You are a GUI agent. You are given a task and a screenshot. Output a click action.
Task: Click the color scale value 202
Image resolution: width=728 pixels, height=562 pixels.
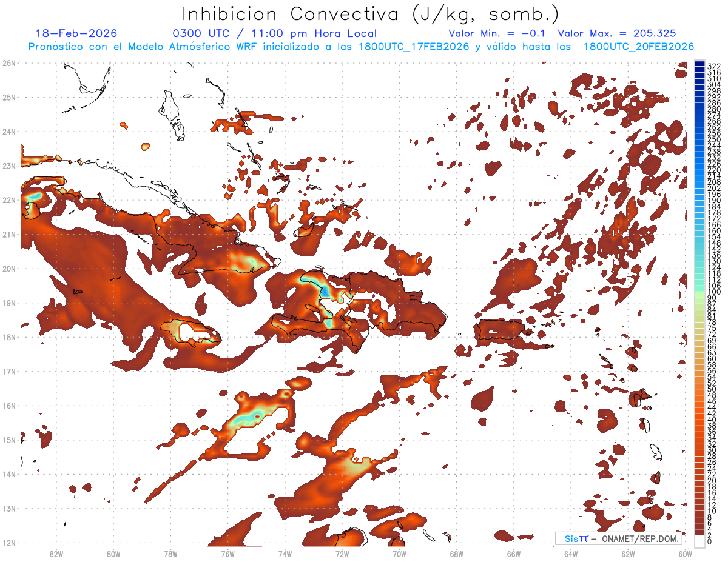(x=713, y=189)
